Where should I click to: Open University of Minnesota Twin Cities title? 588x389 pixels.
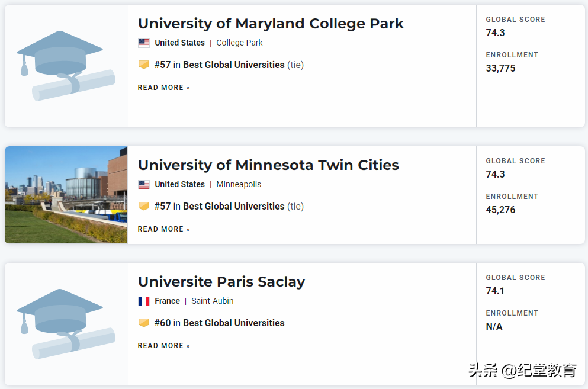coord(268,165)
